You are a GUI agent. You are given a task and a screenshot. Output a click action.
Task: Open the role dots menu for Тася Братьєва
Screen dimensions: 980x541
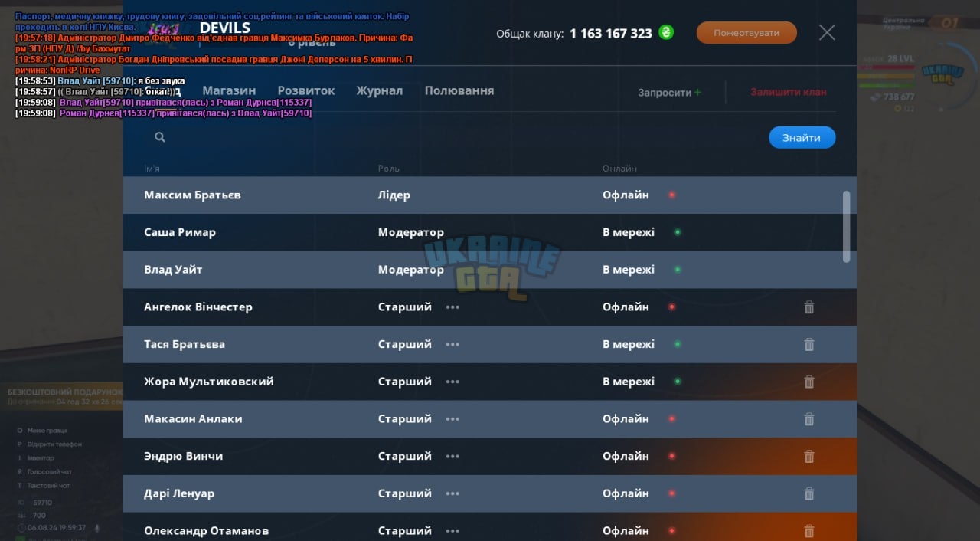pos(452,345)
